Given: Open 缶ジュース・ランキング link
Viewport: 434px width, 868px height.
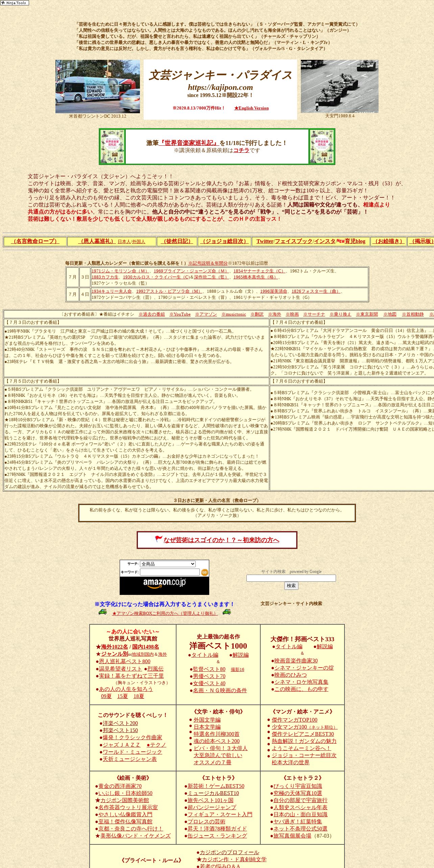Looking at the screenshot, I should [x=217, y=836].
